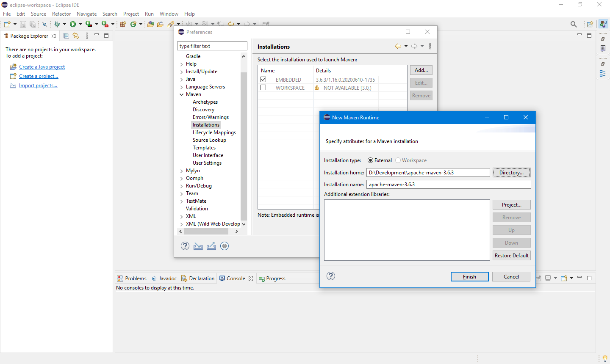
Task: Click Collapse All in Package Explorer
Action: (x=66, y=36)
